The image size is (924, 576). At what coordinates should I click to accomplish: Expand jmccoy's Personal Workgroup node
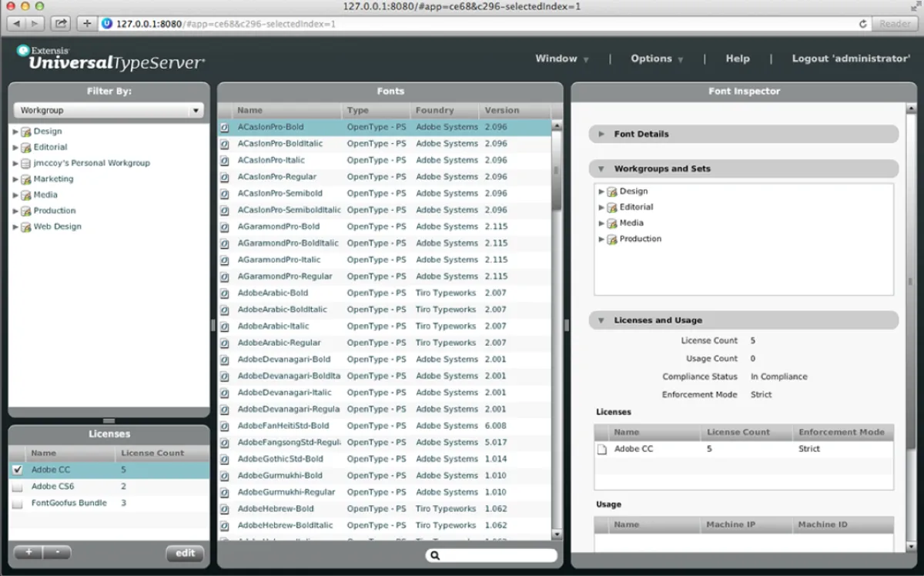tap(15, 163)
